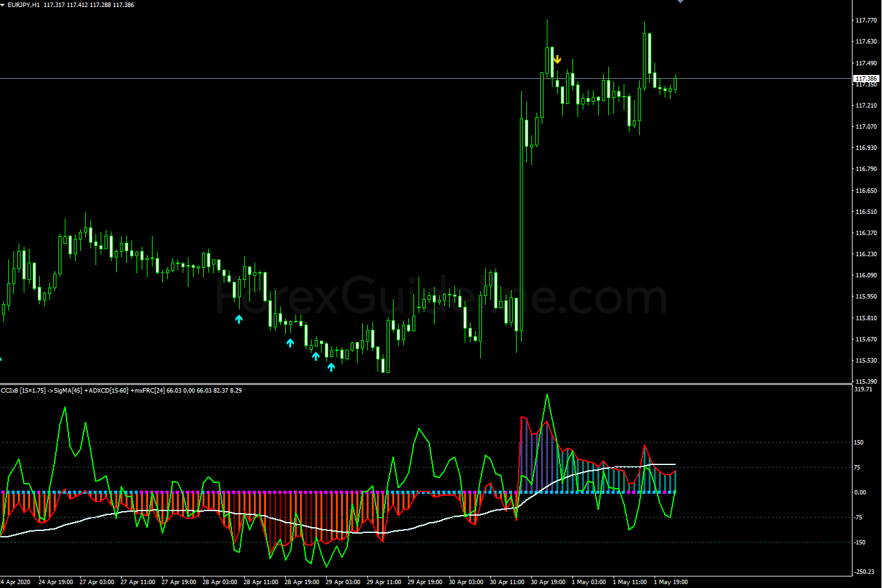Viewport: 882px width, 588px height.
Task: Click indicator level label -150
Action: [861, 543]
